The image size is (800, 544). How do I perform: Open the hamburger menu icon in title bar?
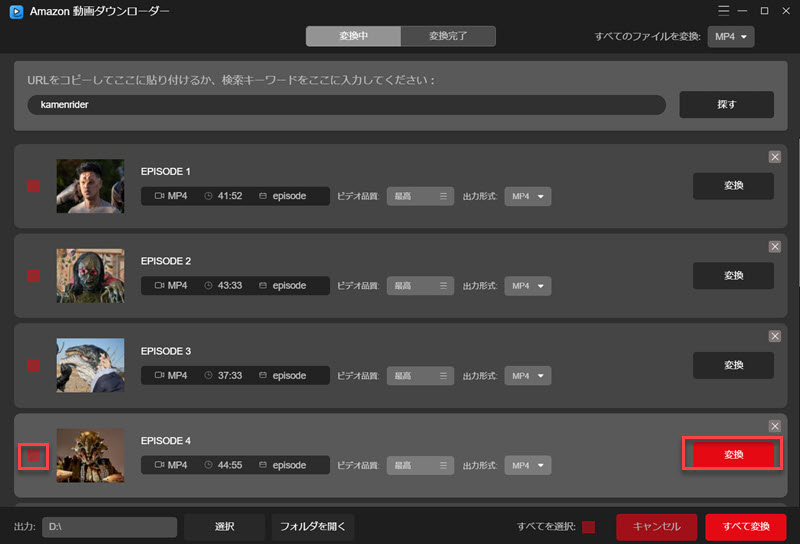tap(723, 11)
